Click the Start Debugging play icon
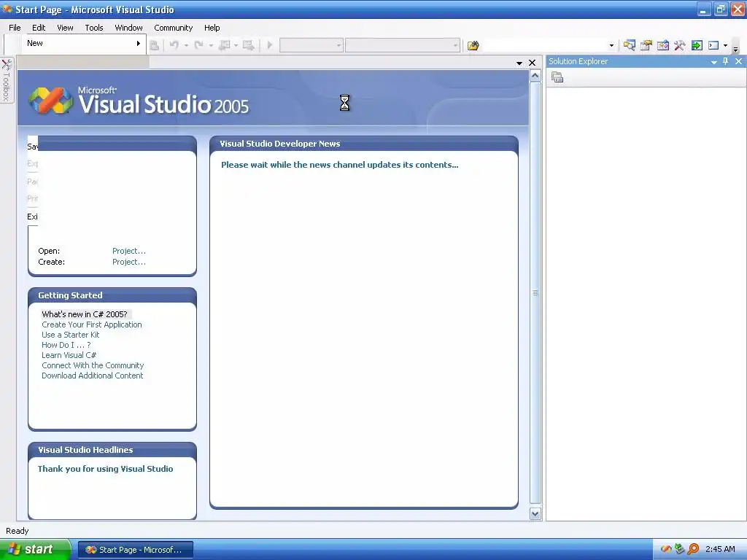The height and width of the screenshot is (560, 747). (x=270, y=45)
